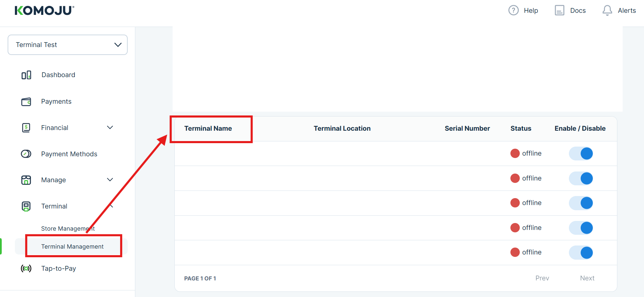Click the Payments wallet icon
This screenshot has width=644, height=297.
[26, 102]
